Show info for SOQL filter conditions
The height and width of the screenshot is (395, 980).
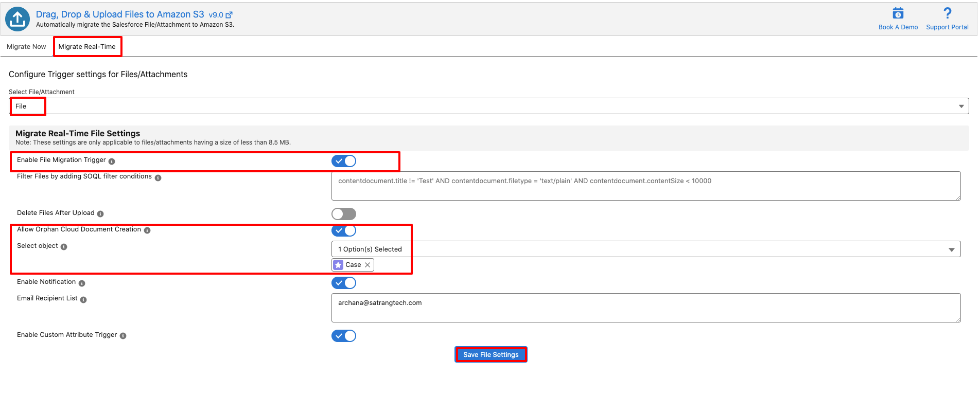158,178
